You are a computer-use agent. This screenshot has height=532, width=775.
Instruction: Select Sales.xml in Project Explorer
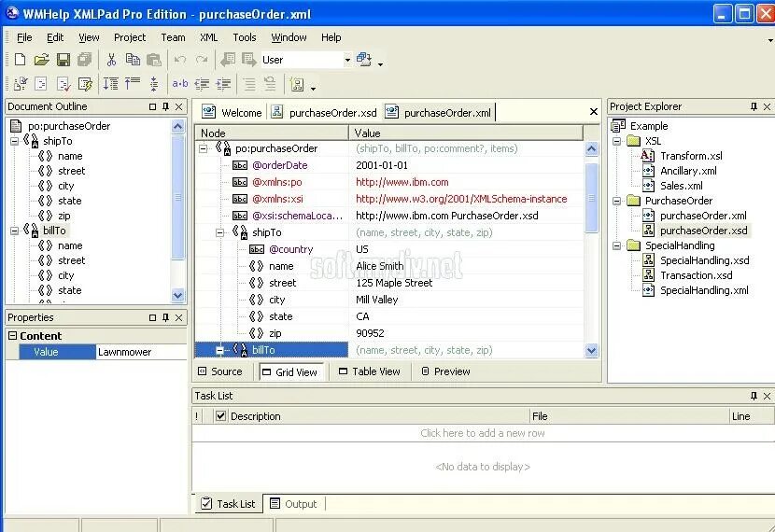pos(681,186)
